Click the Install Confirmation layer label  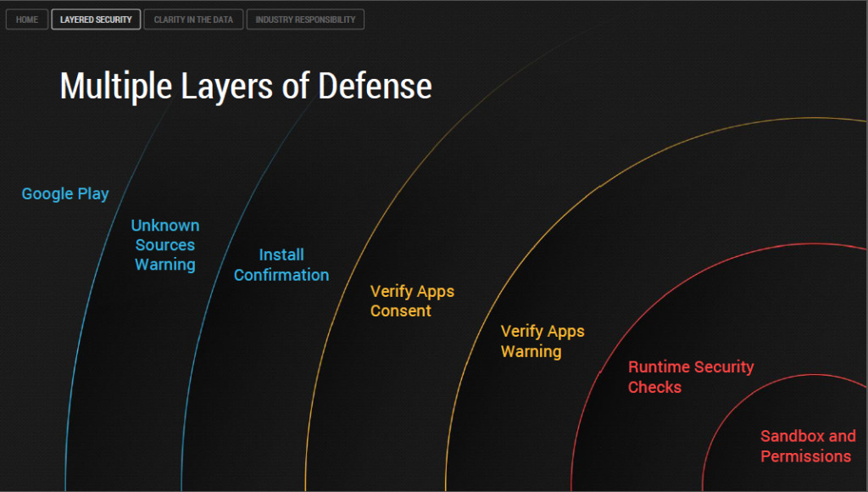click(281, 265)
